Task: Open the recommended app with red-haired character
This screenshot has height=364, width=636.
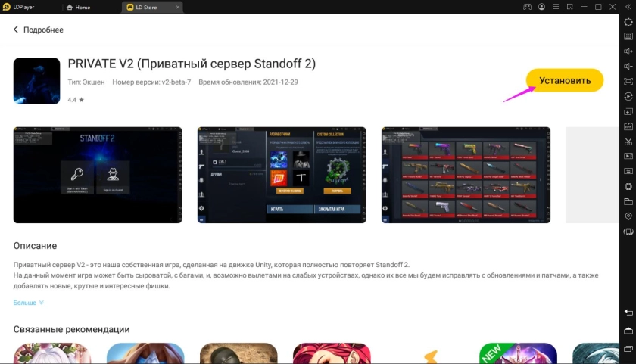Action: click(x=332, y=353)
